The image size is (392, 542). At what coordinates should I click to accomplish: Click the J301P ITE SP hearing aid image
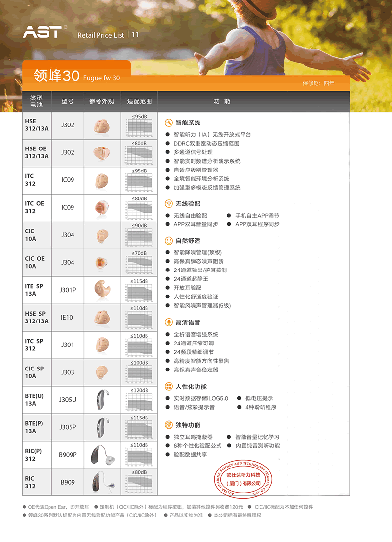click(102, 290)
